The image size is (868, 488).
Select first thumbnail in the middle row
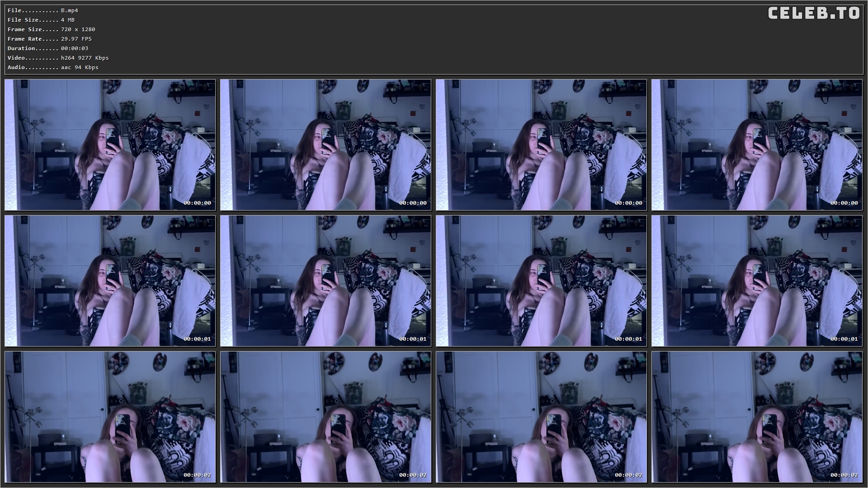point(110,281)
